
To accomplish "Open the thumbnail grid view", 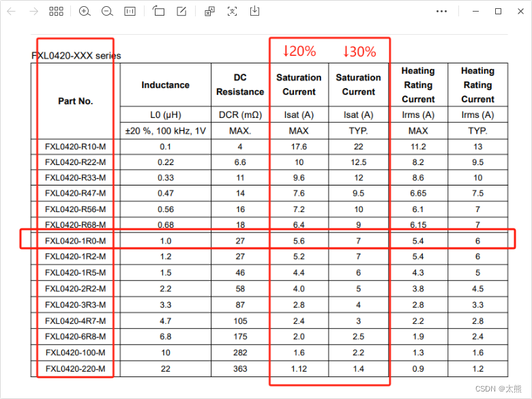I will 56,12.
